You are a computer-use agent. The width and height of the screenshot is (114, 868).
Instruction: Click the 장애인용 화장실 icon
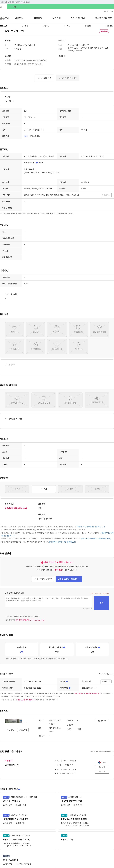[x=70, y=400]
